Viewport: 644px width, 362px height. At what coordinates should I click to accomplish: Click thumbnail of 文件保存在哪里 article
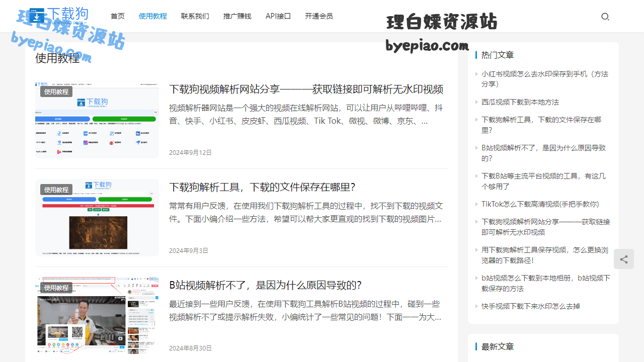pyautogui.click(x=97, y=218)
